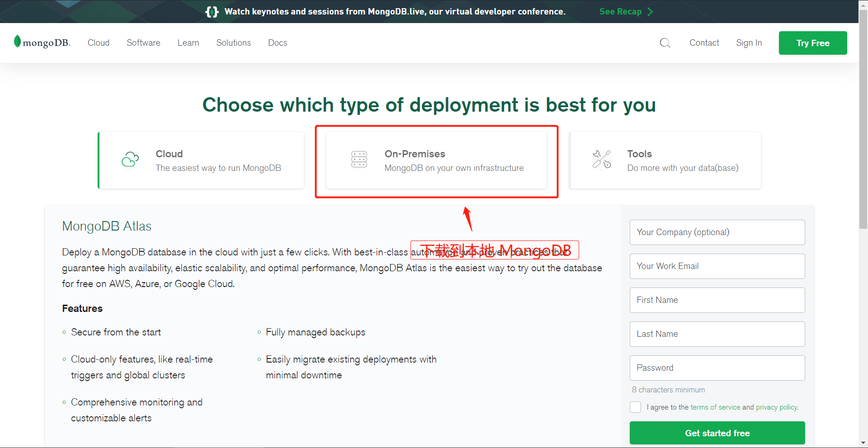
Task: Open the Learn menu
Action: click(x=188, y=42)
